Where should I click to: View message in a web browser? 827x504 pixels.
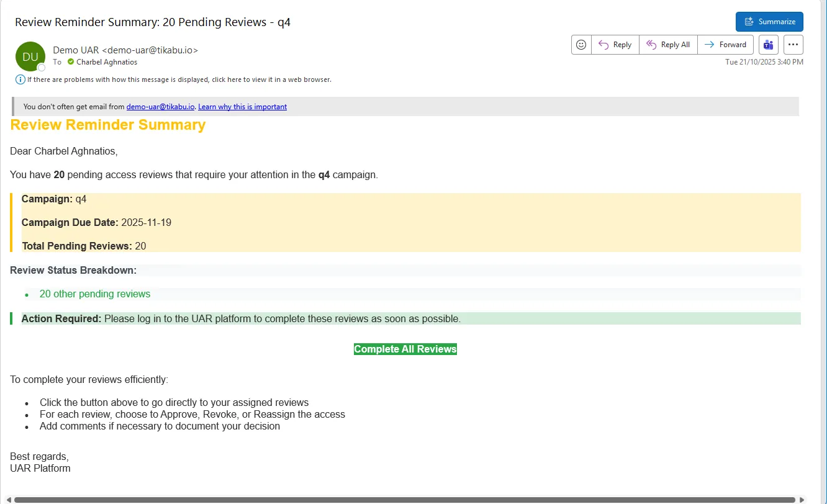[179, 79]
